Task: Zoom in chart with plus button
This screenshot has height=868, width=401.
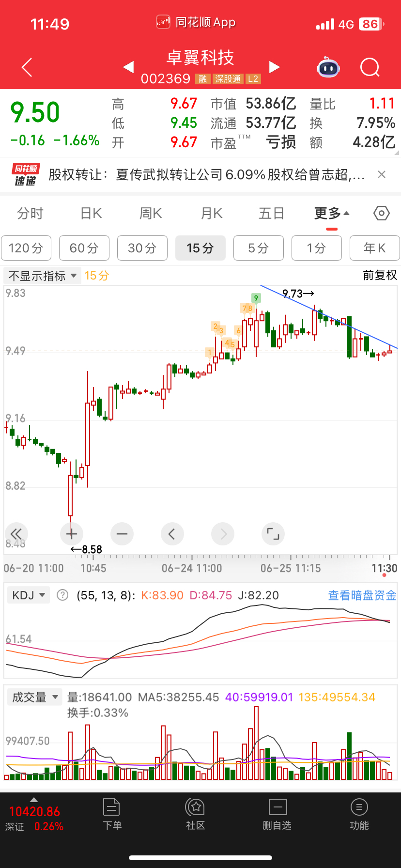Action: 72,534
